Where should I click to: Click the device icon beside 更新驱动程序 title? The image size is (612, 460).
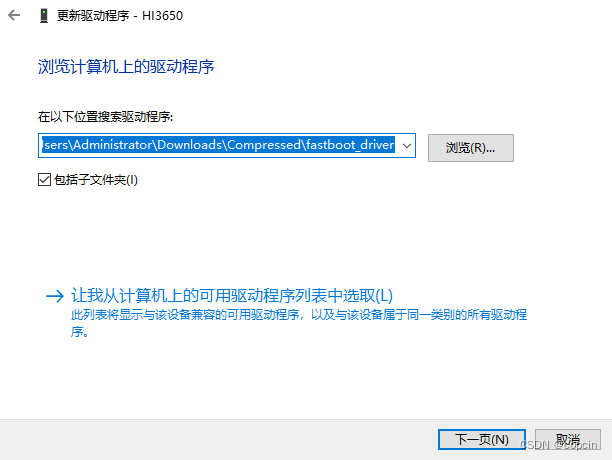tap(44, 16)
